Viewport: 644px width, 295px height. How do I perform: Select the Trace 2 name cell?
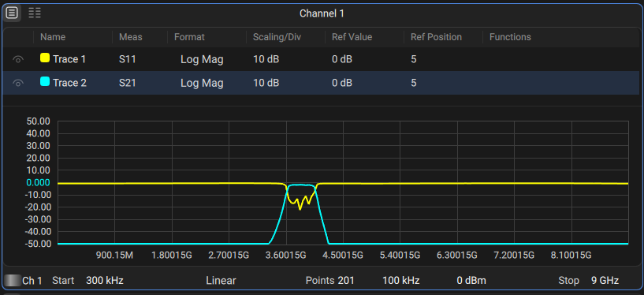click(70, 83)
